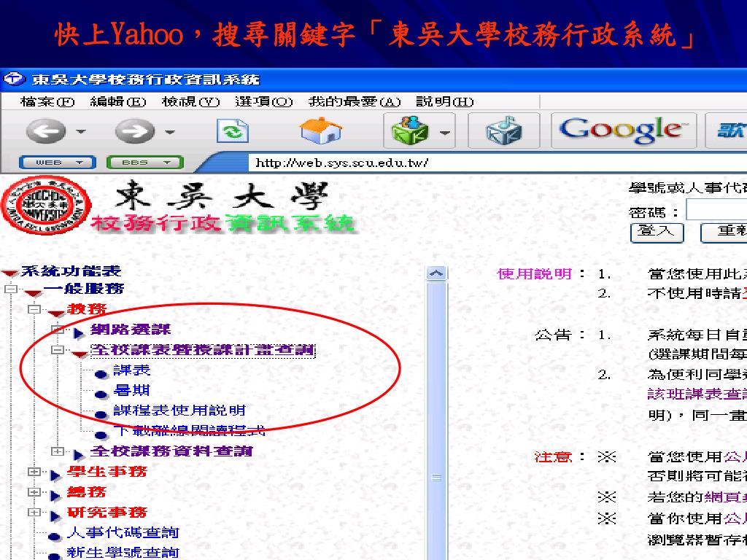Expand the 研究事務 tree node
Screen dimensions: 747x560
pyautogui.click(x=34, y=513)
